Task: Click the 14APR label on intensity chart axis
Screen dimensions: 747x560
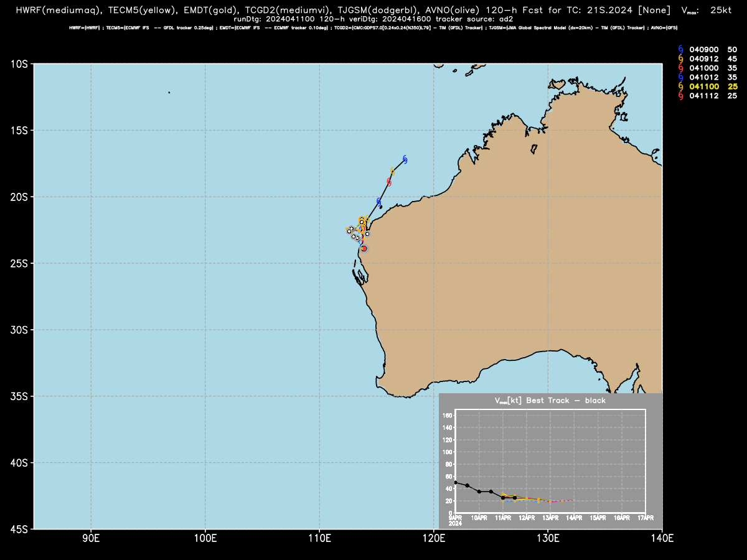Action: point(574,518)
